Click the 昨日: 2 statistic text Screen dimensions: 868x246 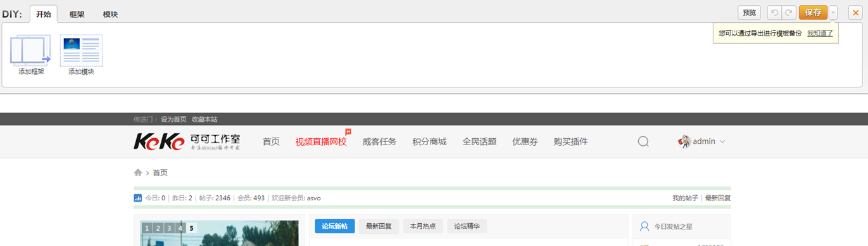tap(182, 198)
